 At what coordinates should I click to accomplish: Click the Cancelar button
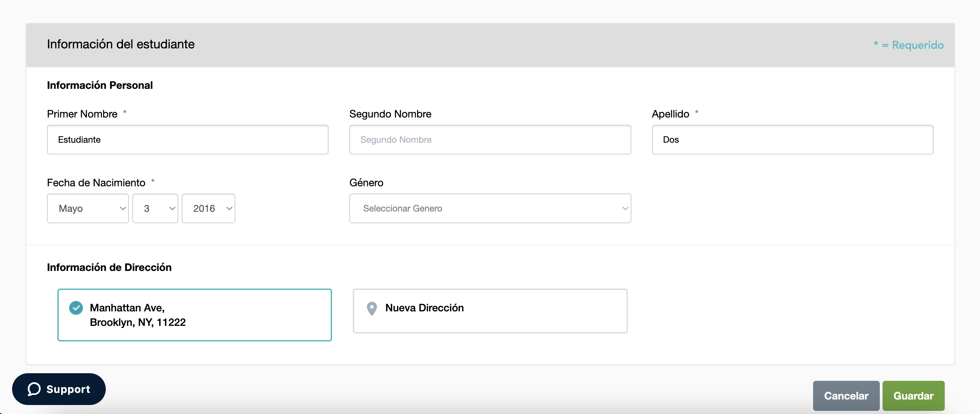click(846, 396)
